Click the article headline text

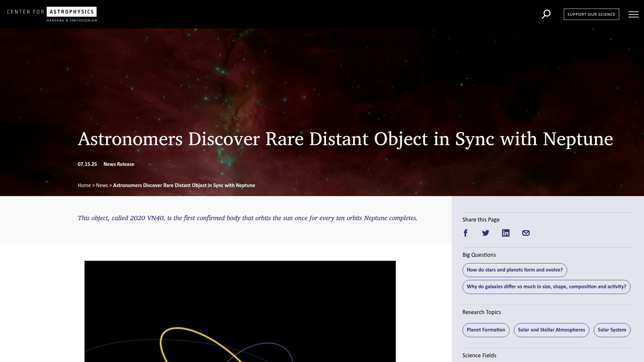pyautogui.click(x=345, y=139)
